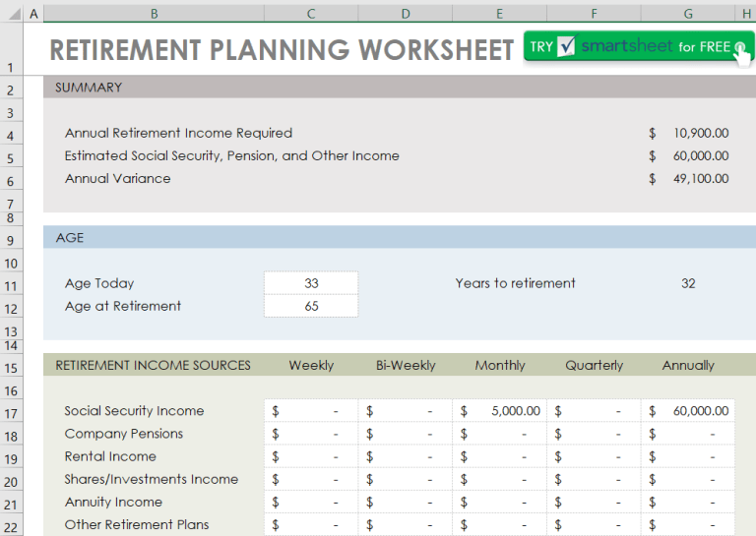
Task: Click the Try Smartsheet for Free button
Action: [638, 46]
